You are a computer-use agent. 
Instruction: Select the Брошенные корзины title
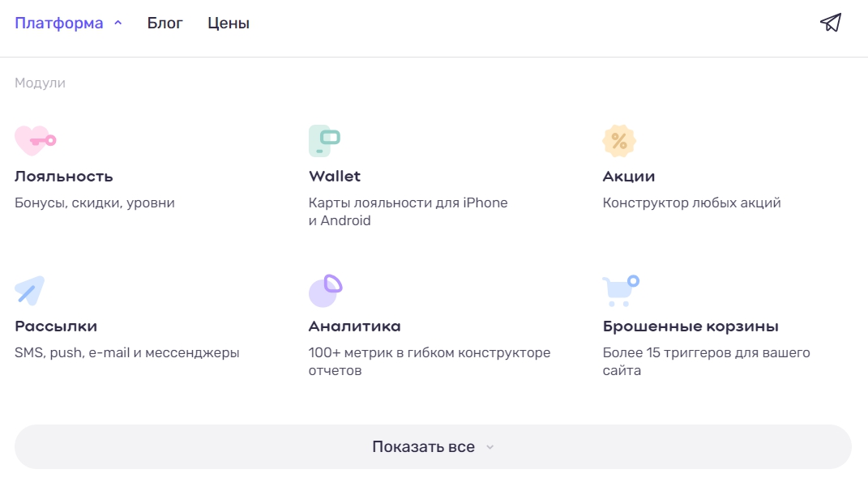click(x=691, y=326)
